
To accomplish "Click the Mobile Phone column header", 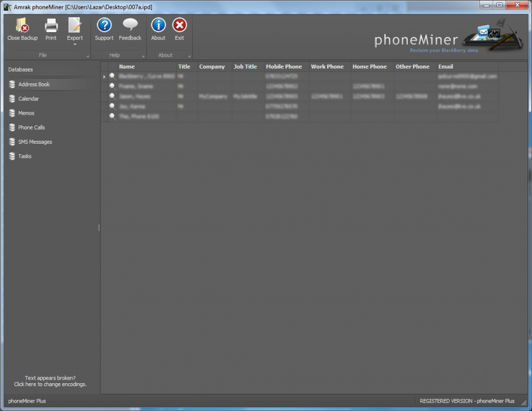I will [x=287, y=66].
